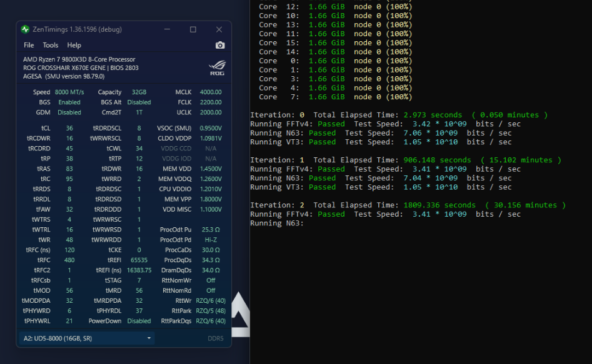
Task: Click the tCL value field showing 36
Action: (x=69, y=128)
